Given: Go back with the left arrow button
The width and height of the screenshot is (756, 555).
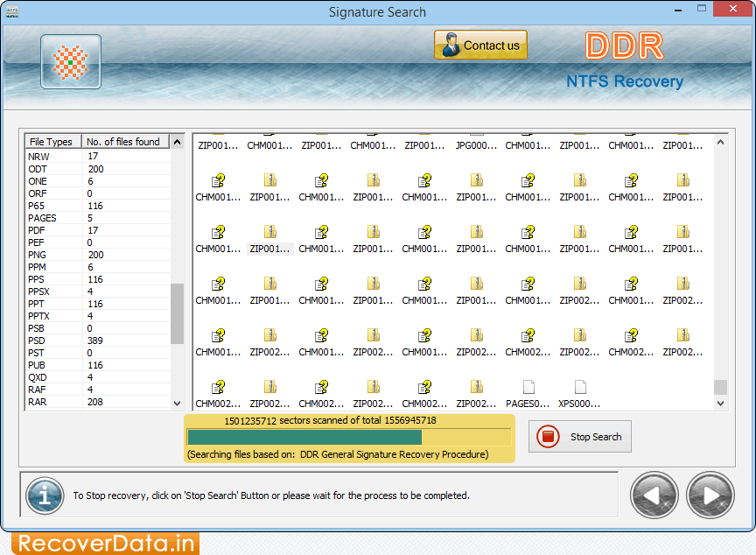Looking at the screenshot, I should 654,495.
